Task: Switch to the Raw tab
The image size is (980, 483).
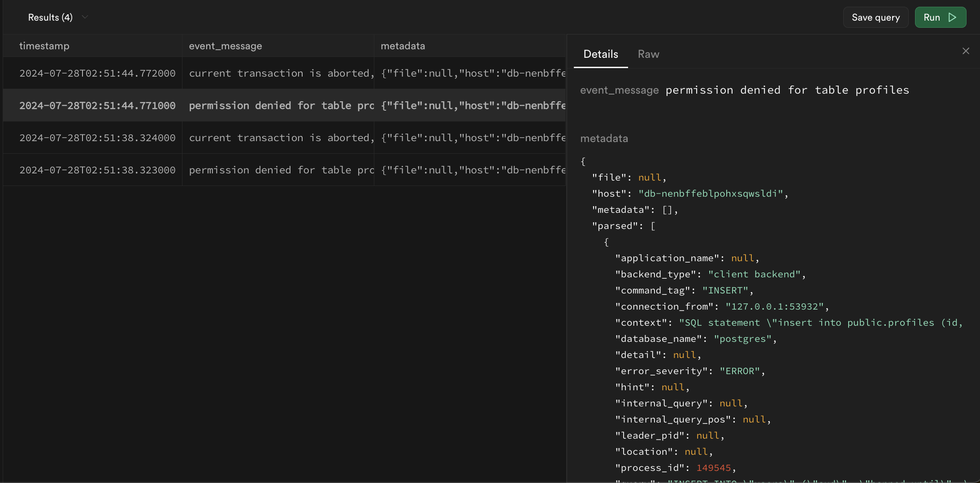Action: click(x=648, y=54)
